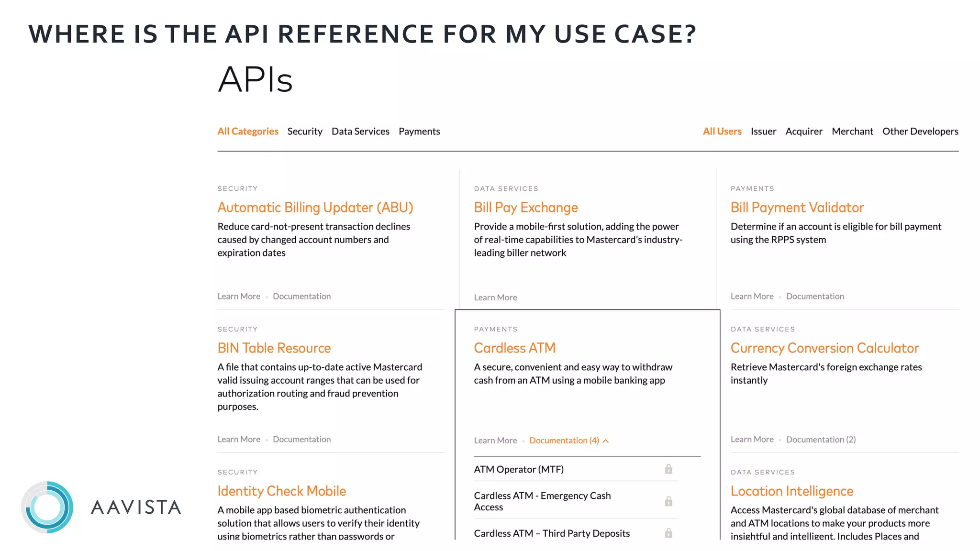Open Cardless ATM title link
Screen dimensions: 980x551
coord(515,348)
